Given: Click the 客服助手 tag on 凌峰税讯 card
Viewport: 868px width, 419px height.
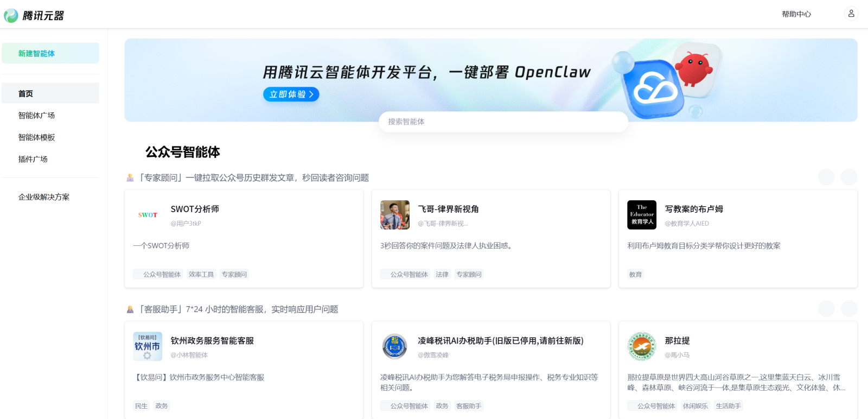Looking at the screenshot, I should coord(469,406).
